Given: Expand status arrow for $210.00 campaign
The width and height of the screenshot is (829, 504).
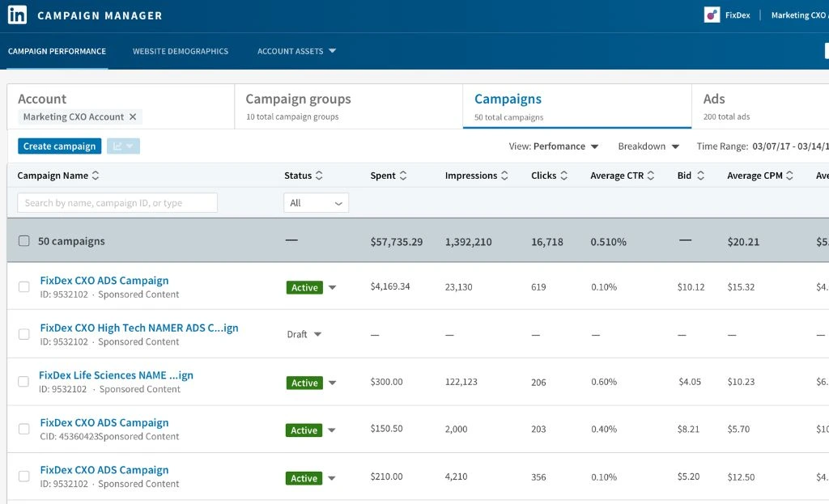Looking at the screenshot, I should 331,478.
